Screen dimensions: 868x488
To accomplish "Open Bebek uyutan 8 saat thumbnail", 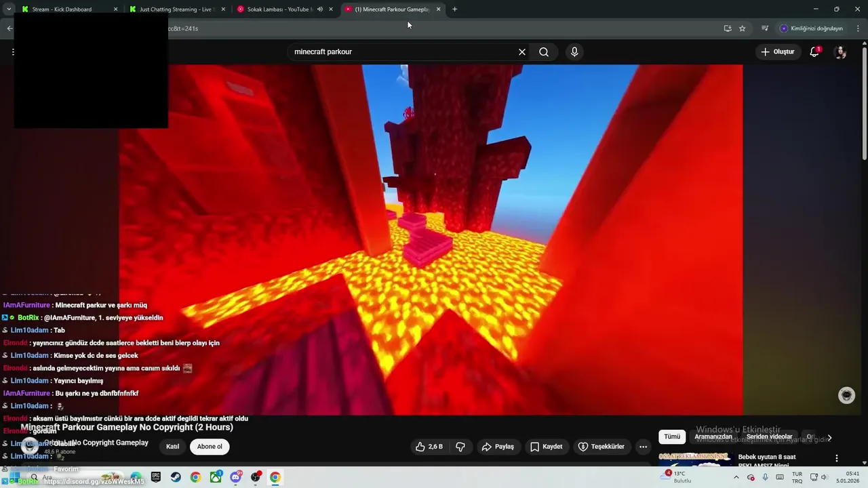I will point(696,460).
